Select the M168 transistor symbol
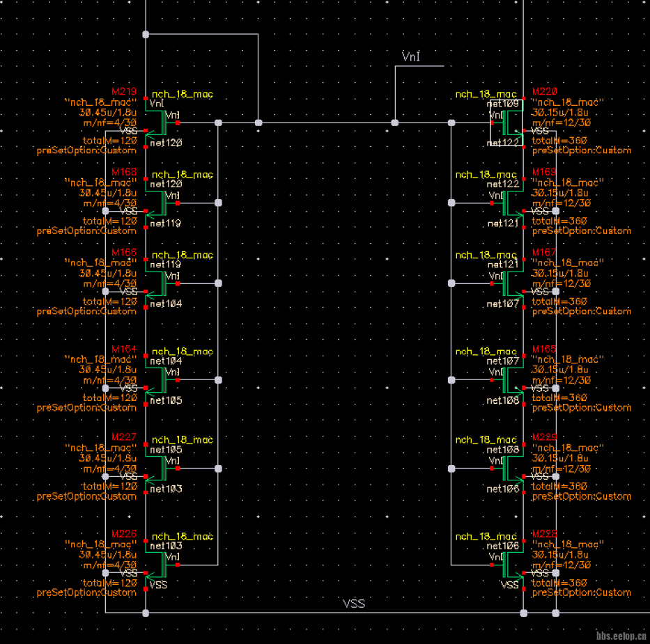The height and width of the screenshot is (644, 650). click(x=159, y=203)
